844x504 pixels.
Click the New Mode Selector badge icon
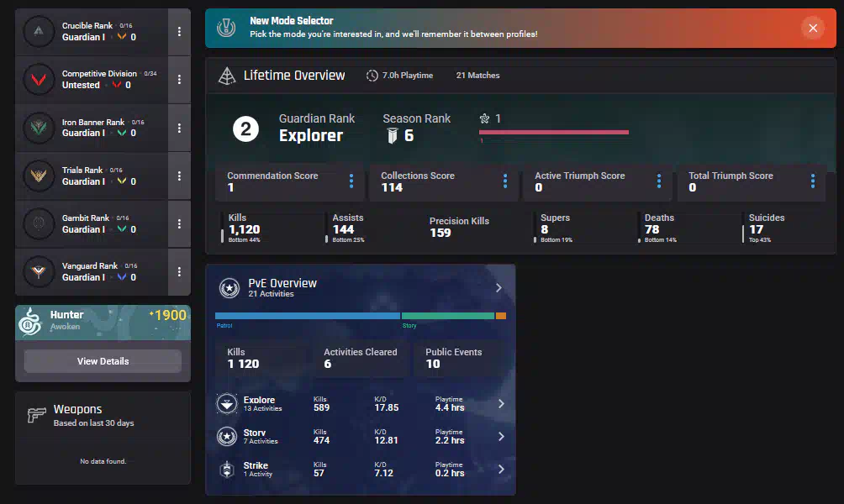[226, 28]
